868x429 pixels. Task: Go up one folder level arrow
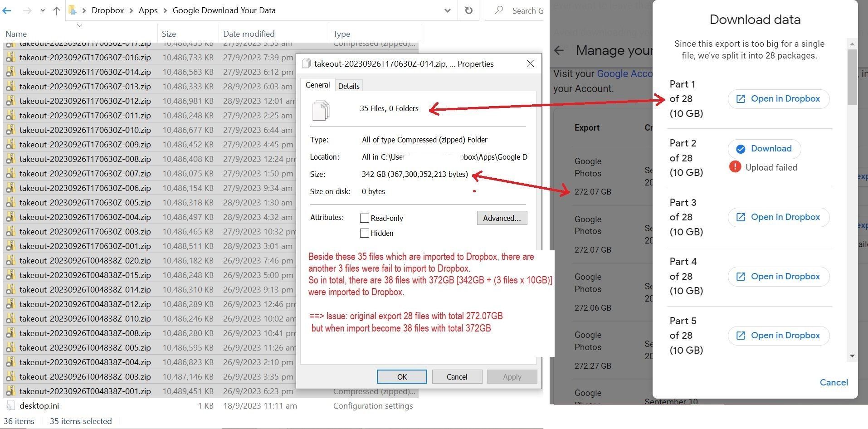pos(56,10)
